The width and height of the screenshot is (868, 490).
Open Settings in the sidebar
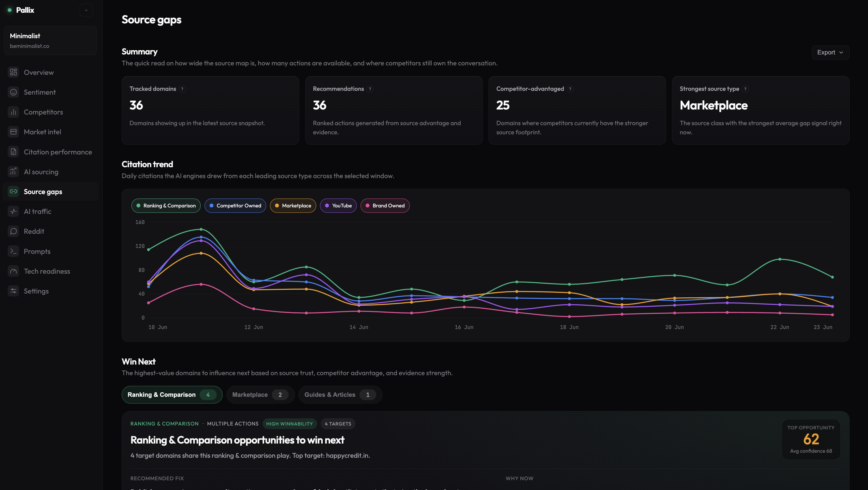tap(50, 291)
